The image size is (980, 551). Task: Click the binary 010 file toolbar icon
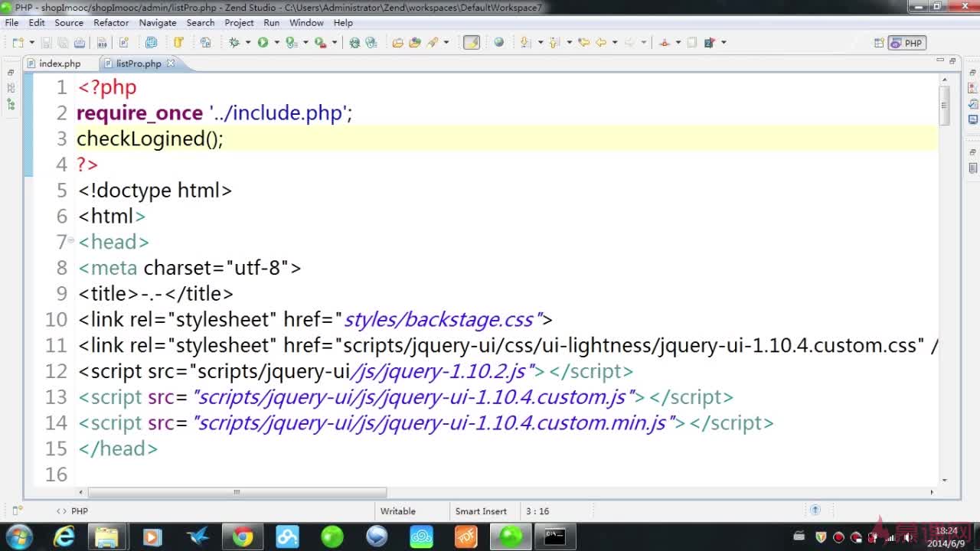[102, 43]
